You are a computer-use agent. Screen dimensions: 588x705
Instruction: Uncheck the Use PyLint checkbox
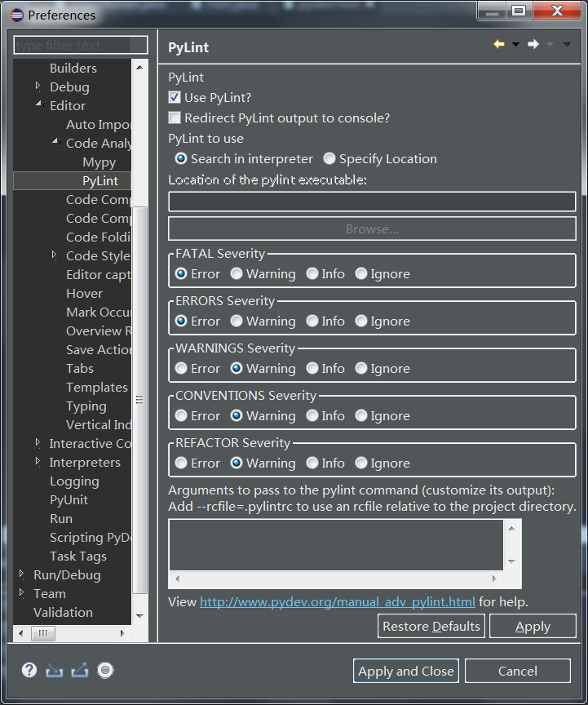coord(175,98)
